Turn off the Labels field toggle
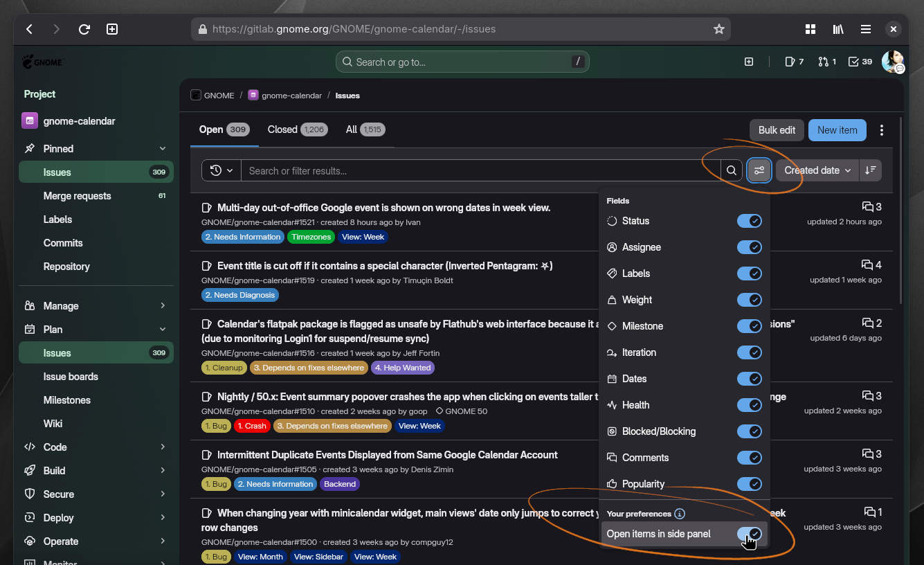 click(749, 273)
